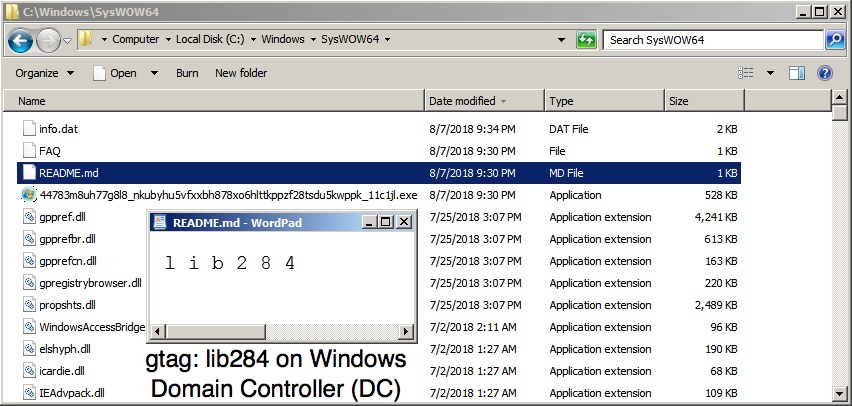The image size is (852, 406).
Task: Go back using the blue Back arrow
Action: pos(20,40)
